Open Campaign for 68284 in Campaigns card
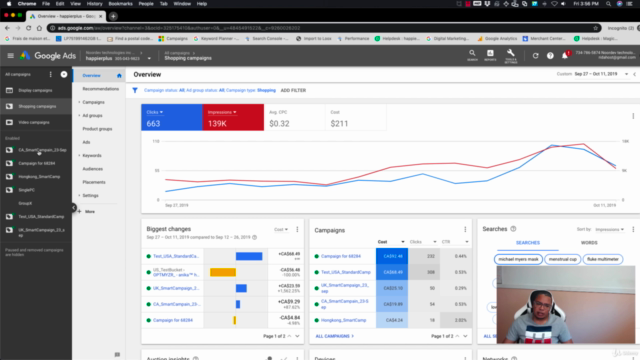The image size is (640, 360). (341, 256)
